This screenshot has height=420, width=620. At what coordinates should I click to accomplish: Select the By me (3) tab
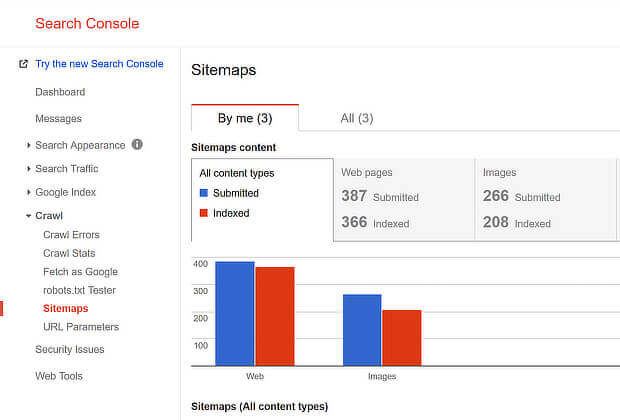pyautogui.click(x=245, y=118)
